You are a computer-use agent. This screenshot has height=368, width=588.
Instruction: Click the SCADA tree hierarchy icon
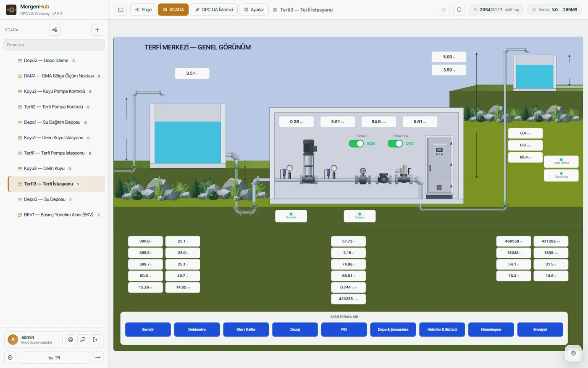[x=55, y=30]
